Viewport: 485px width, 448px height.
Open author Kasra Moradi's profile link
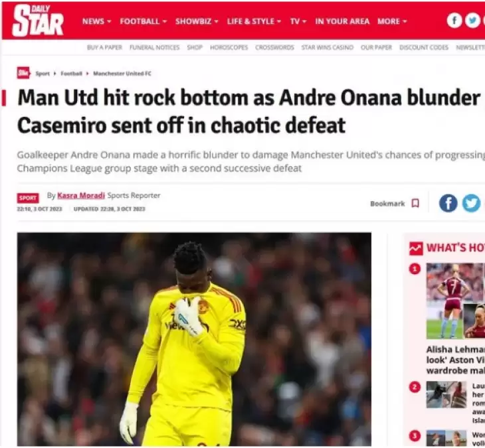click(x=81, y=195)
